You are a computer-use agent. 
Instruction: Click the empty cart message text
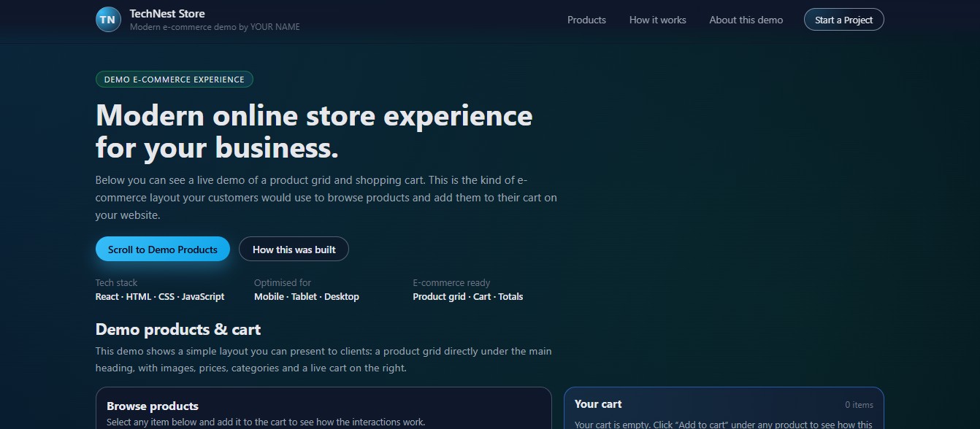[x=722, y=425]
